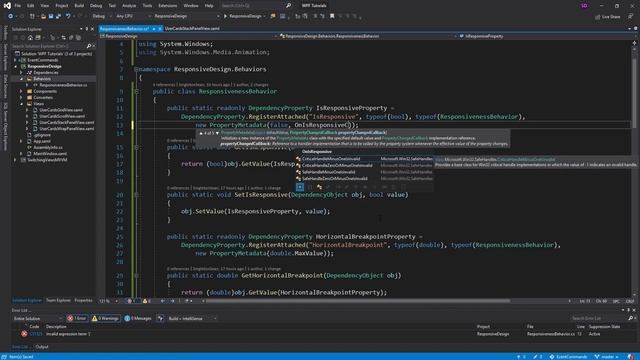Click the Live Share icon
Screen dimensions: 640x360
[x=598, y=17]
